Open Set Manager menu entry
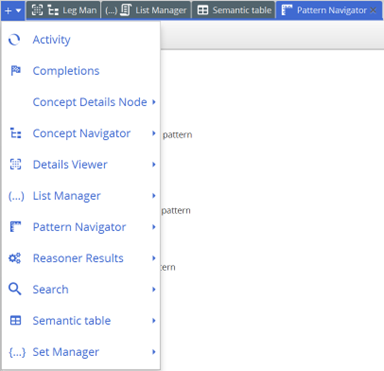The width and height of the screenshot is (384, 371). [81, 352]
